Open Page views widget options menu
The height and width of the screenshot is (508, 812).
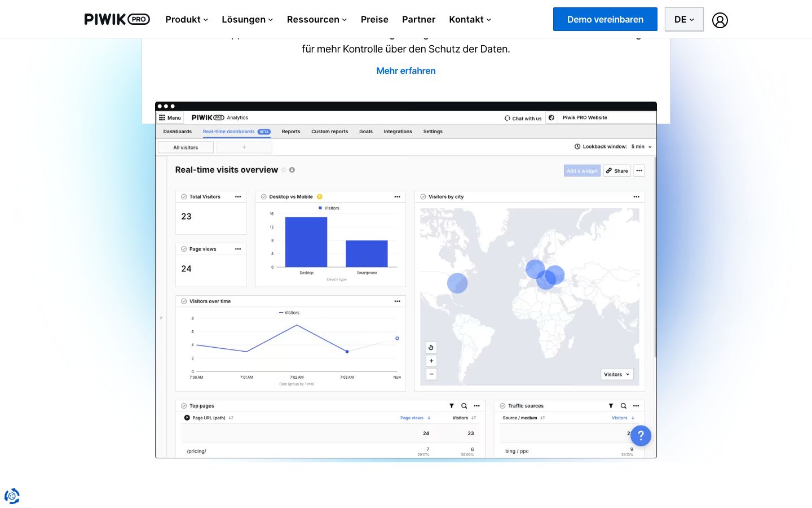click(238, 249)
